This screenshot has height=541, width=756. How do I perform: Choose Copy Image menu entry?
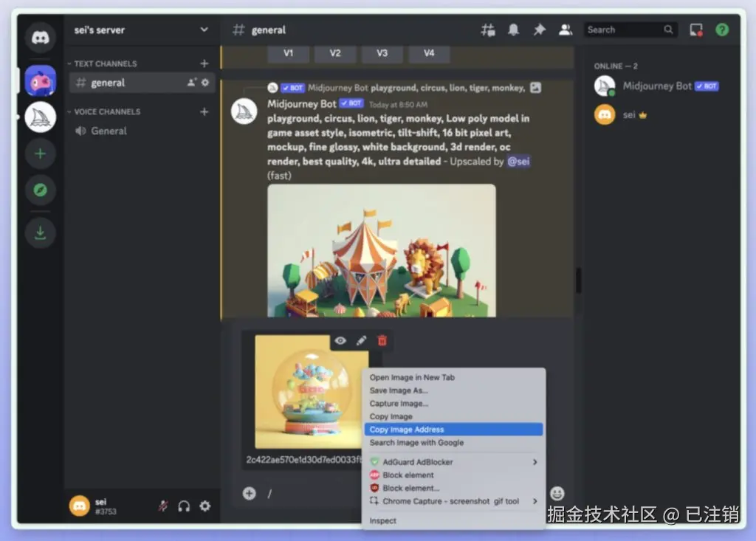coord(454,416)
